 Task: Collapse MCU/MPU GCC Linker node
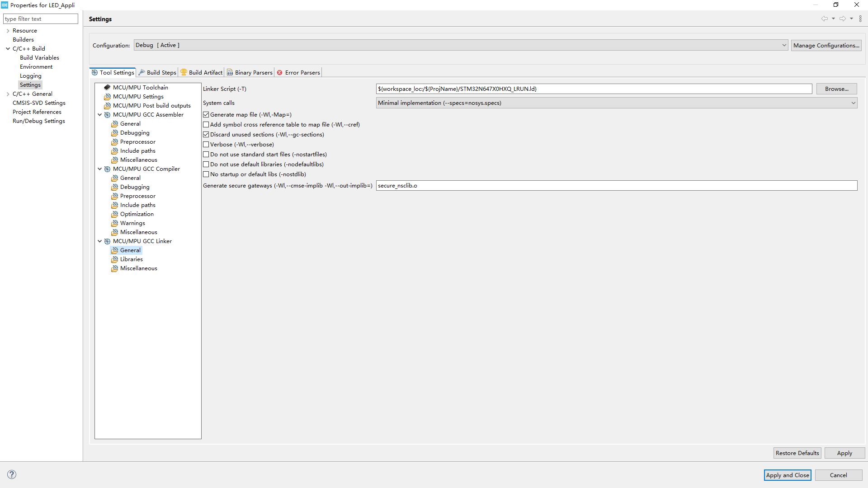tap(100, 241)
